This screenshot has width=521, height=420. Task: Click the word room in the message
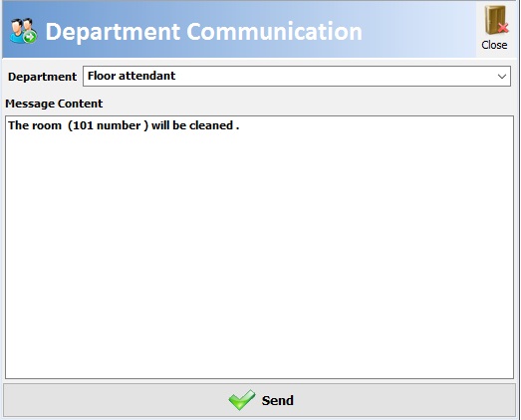[x=47, y=125]
